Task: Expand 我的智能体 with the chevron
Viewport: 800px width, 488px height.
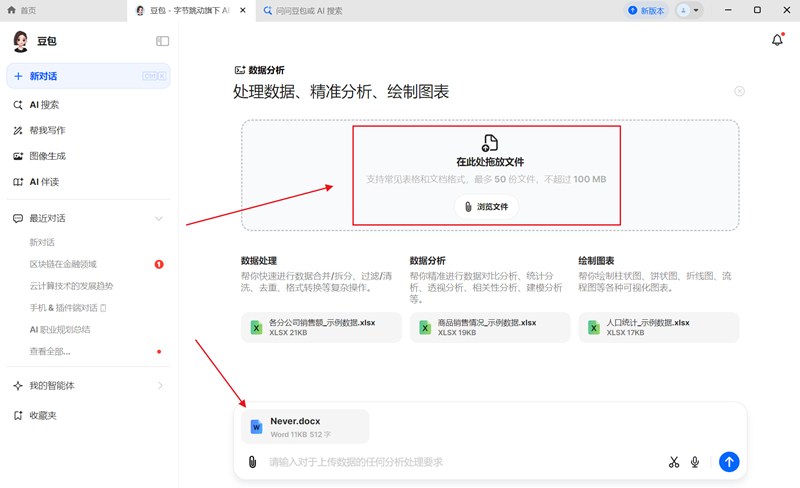Action: (x=160, y=385)
